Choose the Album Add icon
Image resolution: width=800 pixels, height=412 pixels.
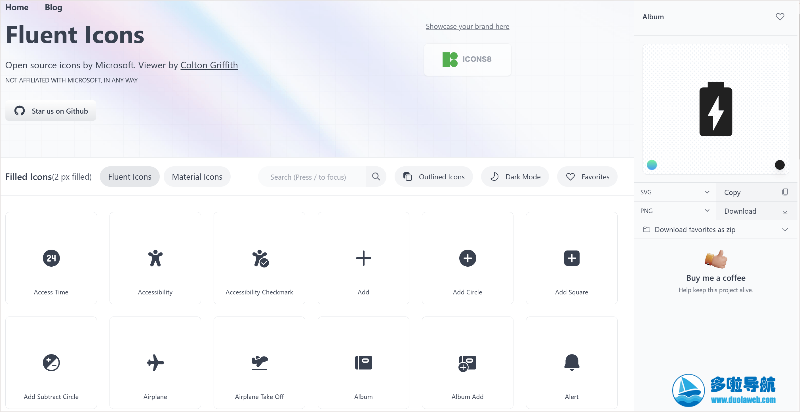point(467,363)
